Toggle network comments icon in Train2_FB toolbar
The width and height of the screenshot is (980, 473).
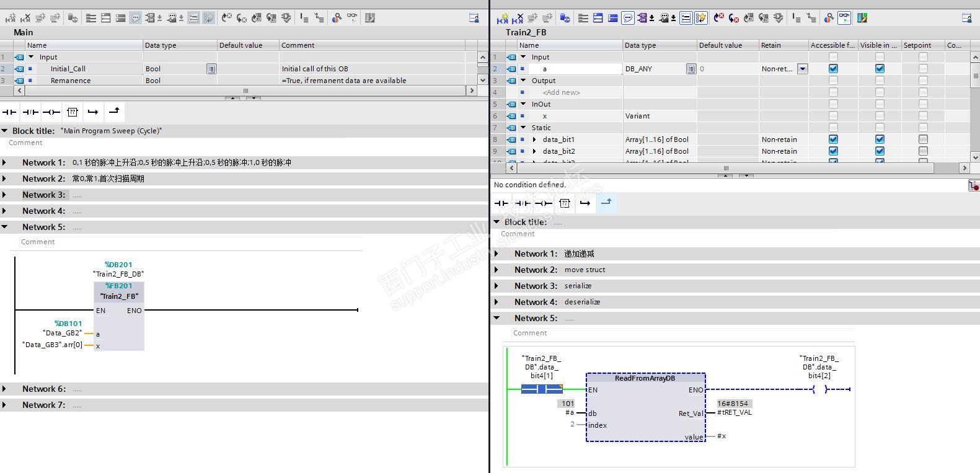coord(628,19)
